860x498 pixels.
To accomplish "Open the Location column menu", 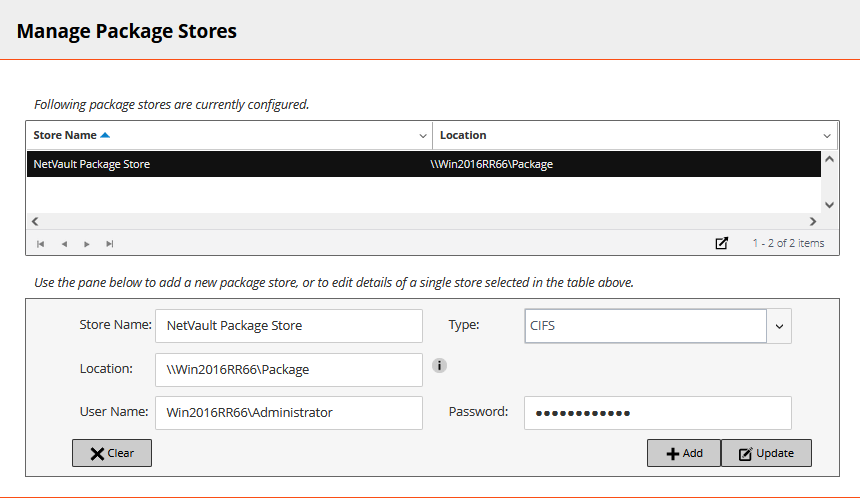I will (x=827, y=135).
